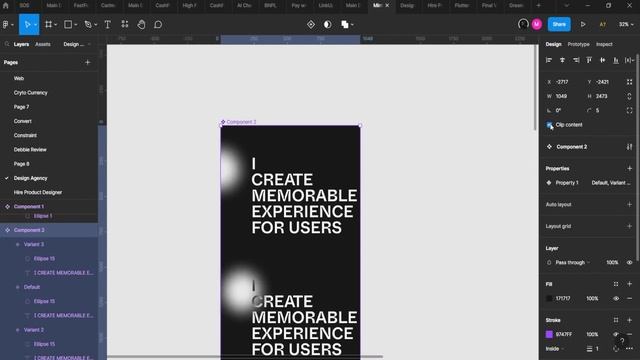Open Pass through blend mode dropdown
This screenshot has width=640, height=360.
point(573,262)
